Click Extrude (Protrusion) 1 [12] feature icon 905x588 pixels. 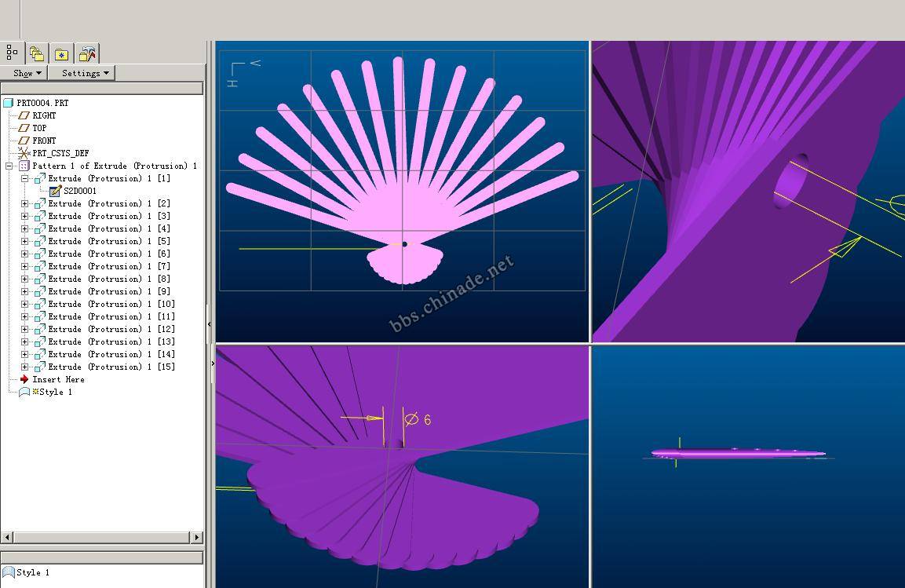coord(40,330)
